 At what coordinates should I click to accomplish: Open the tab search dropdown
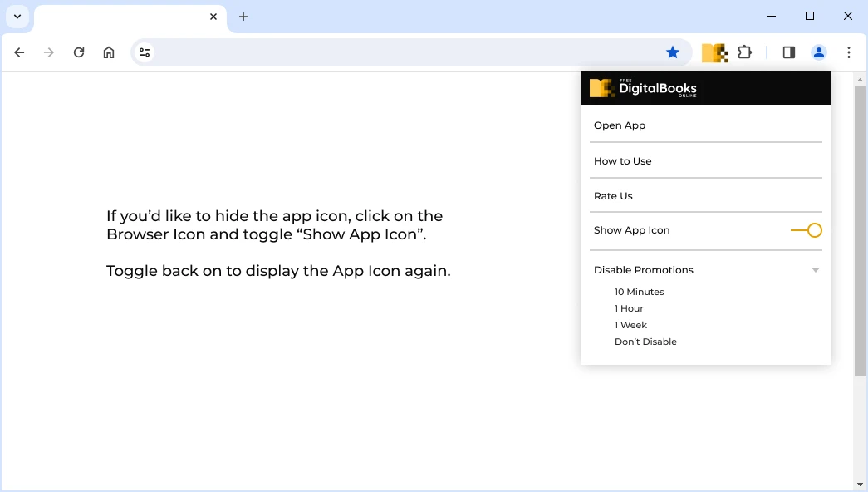[x=17, y=17]
